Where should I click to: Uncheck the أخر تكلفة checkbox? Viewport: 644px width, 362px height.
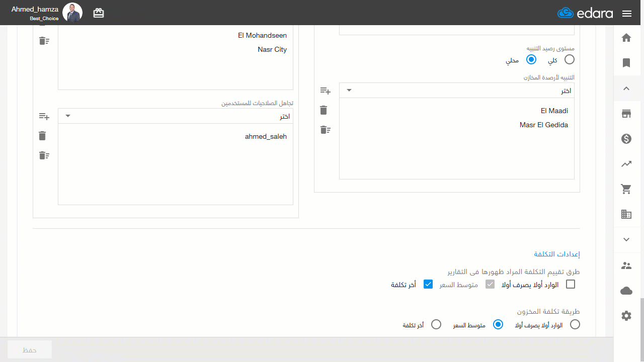(428, 285)
